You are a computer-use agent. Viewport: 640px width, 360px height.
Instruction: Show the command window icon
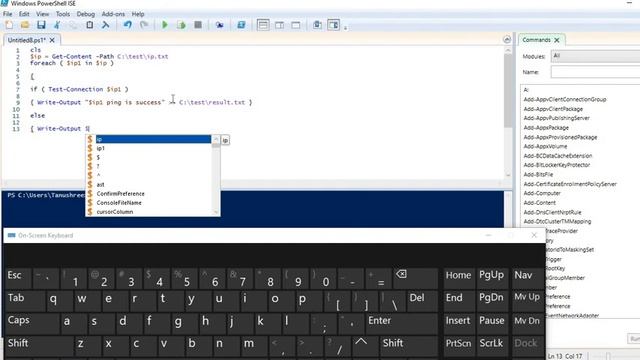(317, 25)
